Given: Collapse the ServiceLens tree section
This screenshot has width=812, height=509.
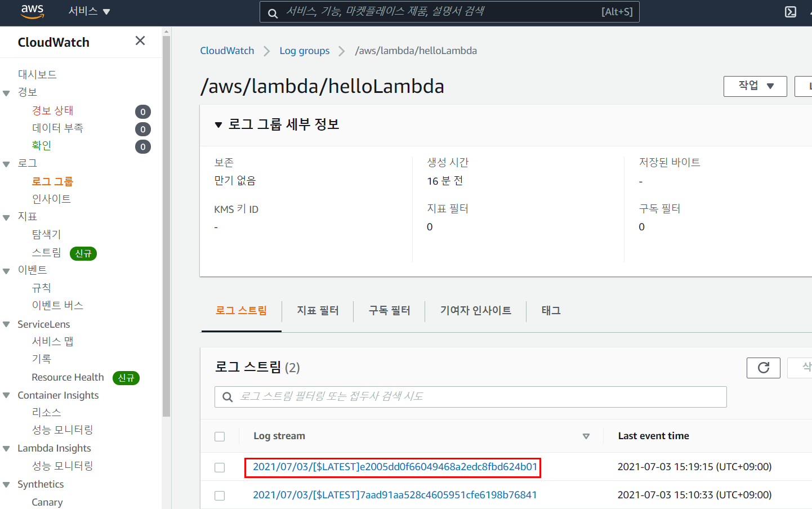Looking at the screenshot, I should coord(7,324).
